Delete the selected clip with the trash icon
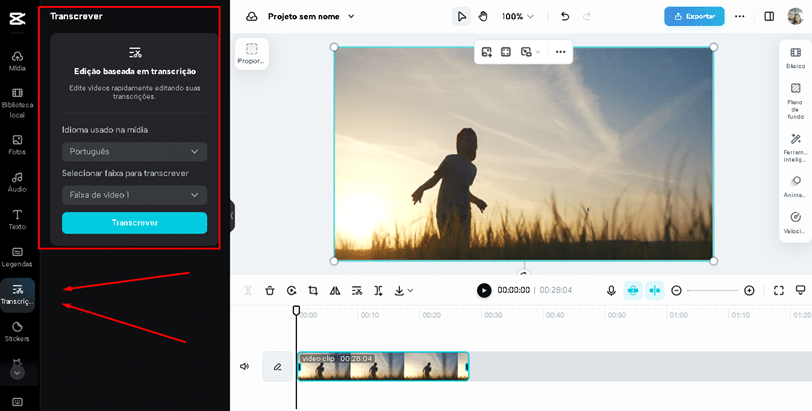 click(270, 290)
